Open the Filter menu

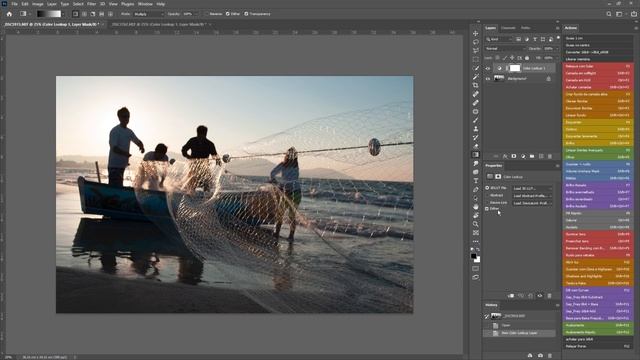(x=91, y=4)
